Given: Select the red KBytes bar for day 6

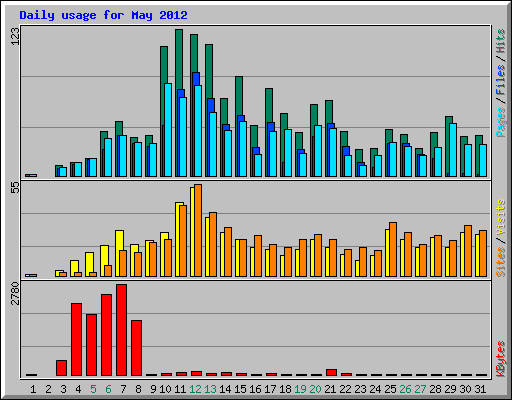Looking at the screenshot, I should pyautogui.click(x=107, y=335).
